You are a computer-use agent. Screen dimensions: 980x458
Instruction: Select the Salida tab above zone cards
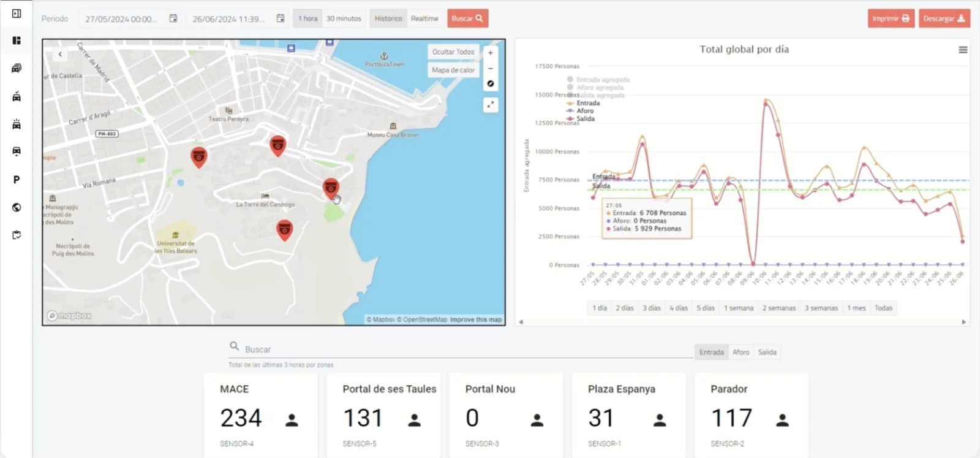tap(767, 352)
